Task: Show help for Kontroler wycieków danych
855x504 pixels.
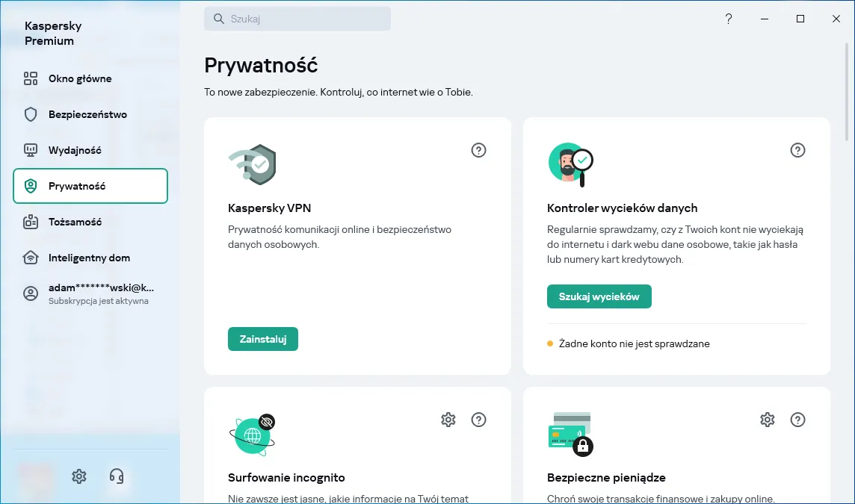Action: [797, 150]
